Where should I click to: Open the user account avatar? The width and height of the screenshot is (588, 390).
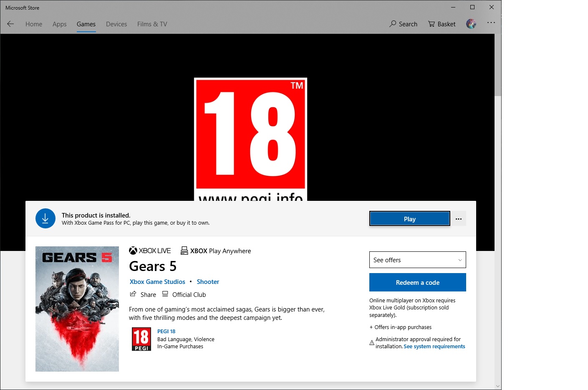pos(471,24)
